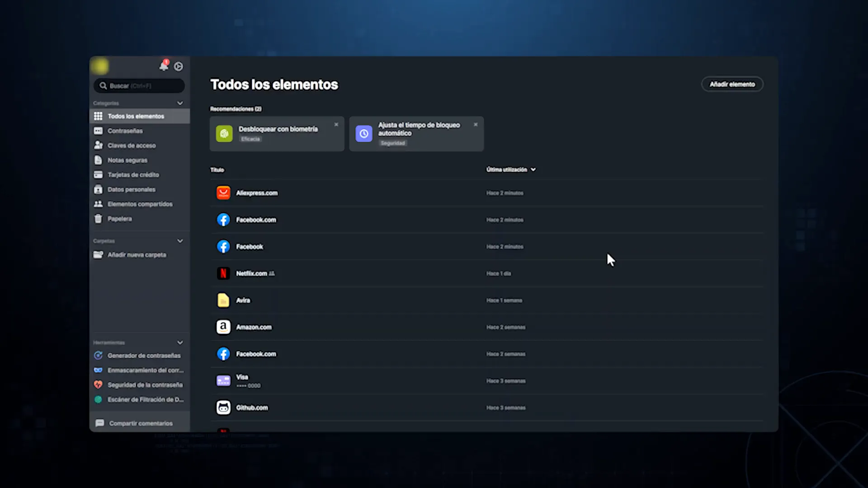Click the Github logo icon

tap(223, 408)
